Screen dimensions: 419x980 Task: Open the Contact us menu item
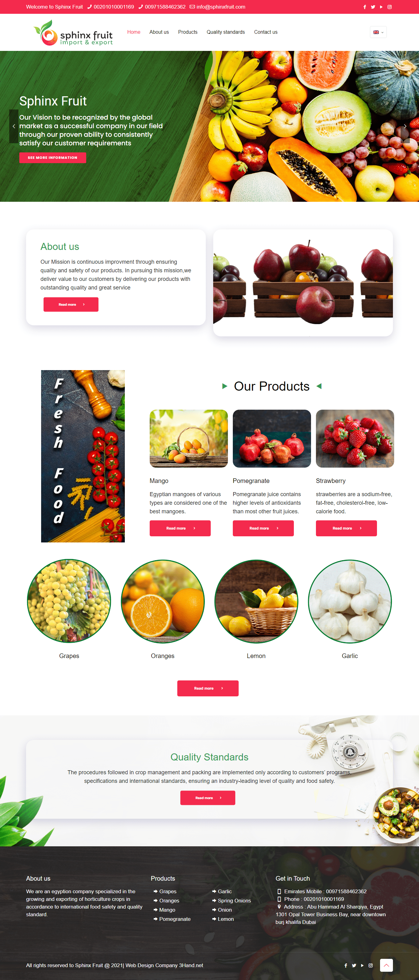pos(266,32)
